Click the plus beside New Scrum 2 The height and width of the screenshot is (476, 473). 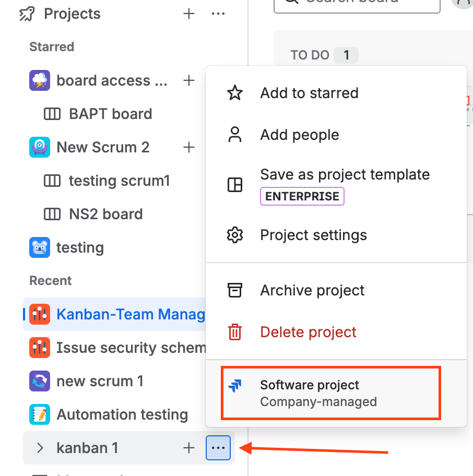189,147
